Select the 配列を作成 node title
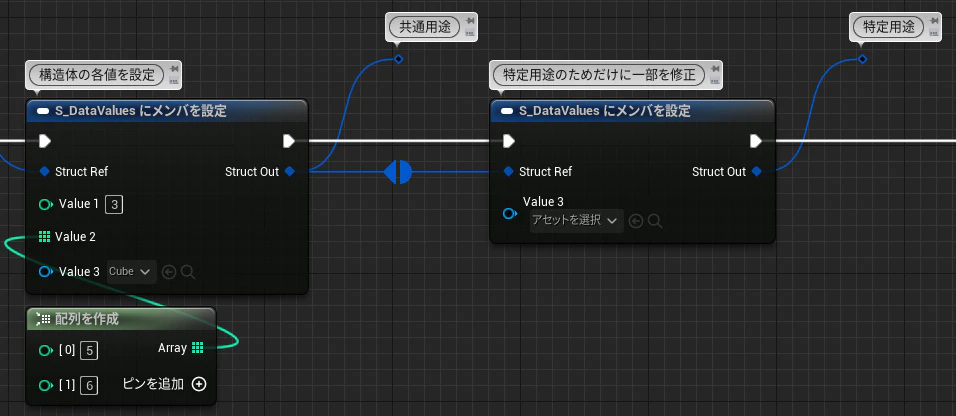This screenshot has width=956, height=416. (x=87, y=318)
